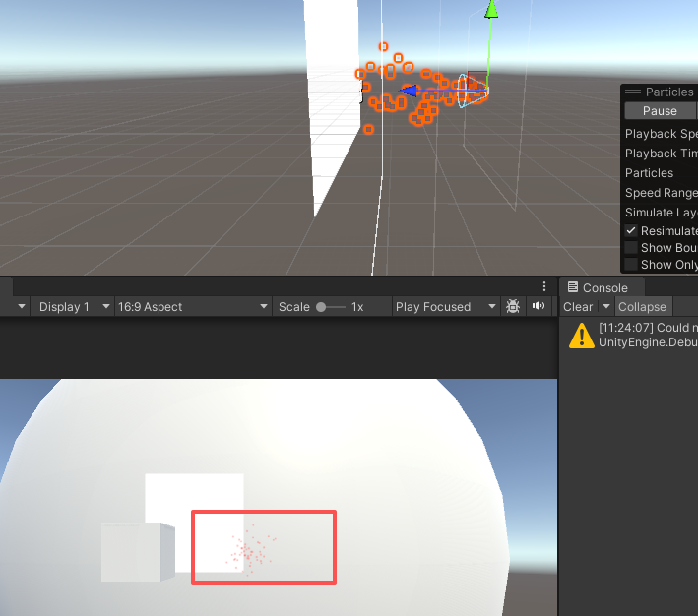Click the 1x scale value
Screen dimensions: 698x616
(357, 307)
